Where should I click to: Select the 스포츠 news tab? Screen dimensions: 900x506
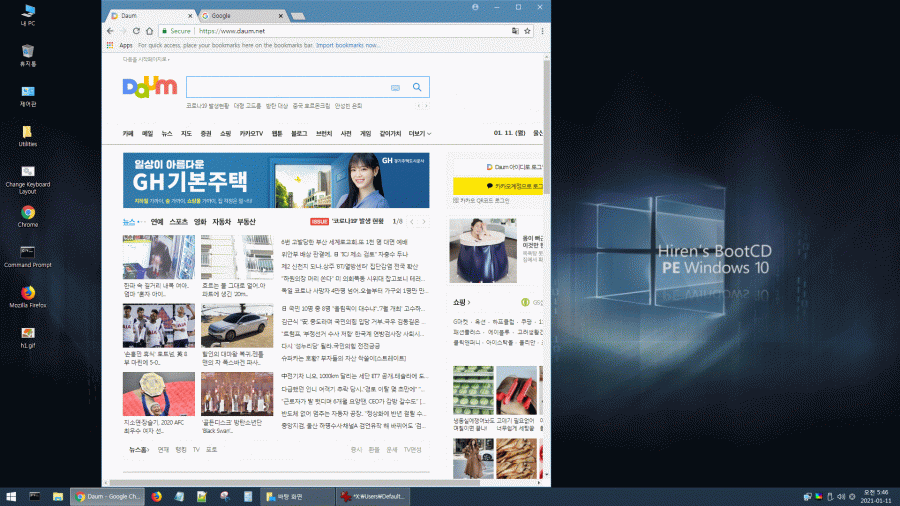pyautogui.click(x=179, y=221)
